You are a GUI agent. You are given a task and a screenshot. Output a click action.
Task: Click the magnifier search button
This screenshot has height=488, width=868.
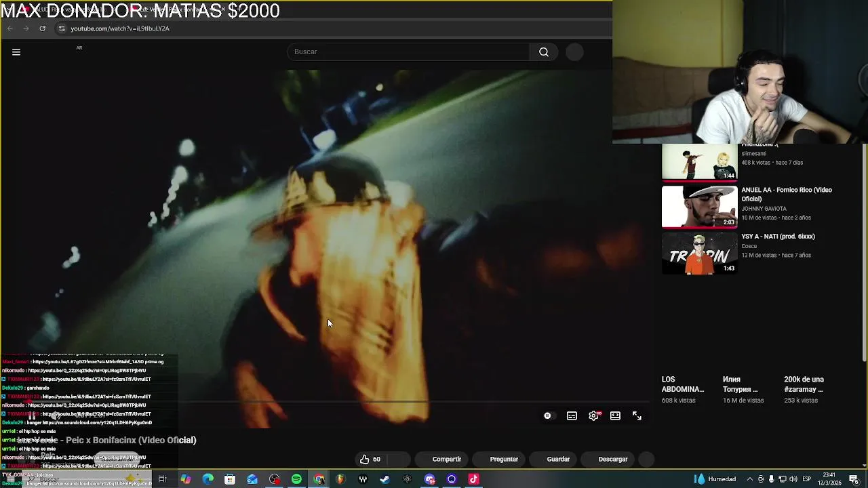coord(544,52)
